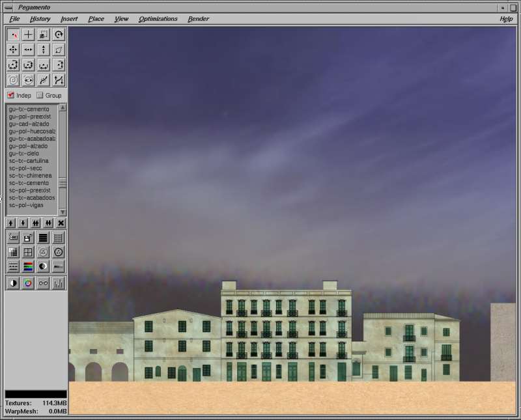Click the horizontal gradient bar icon
This screenshot has height=420, width=521.
pos(59,266)
